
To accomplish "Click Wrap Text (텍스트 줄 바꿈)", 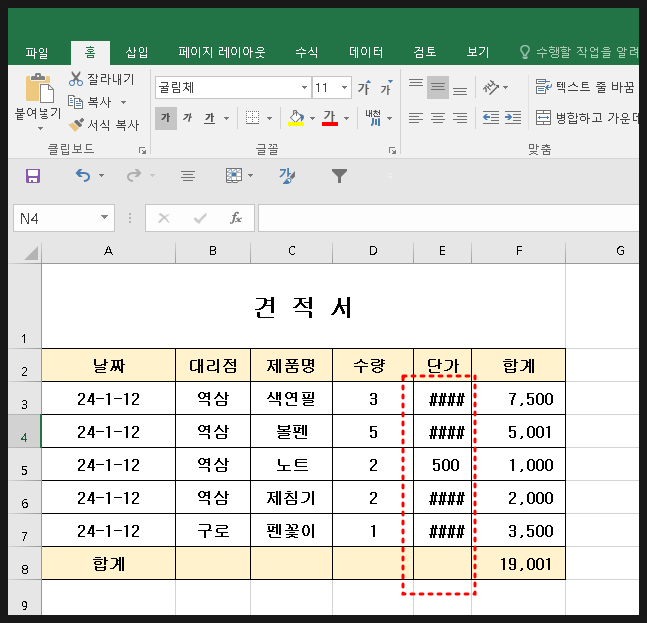I will [585, 87].
